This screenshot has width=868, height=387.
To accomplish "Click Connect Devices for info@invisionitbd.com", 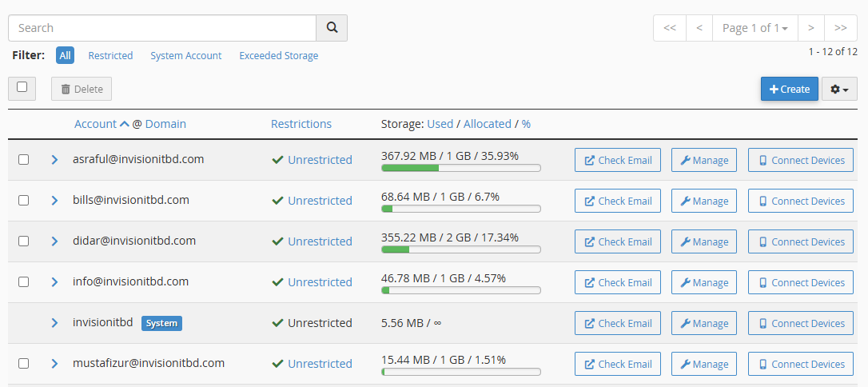I will pos(801,282).
